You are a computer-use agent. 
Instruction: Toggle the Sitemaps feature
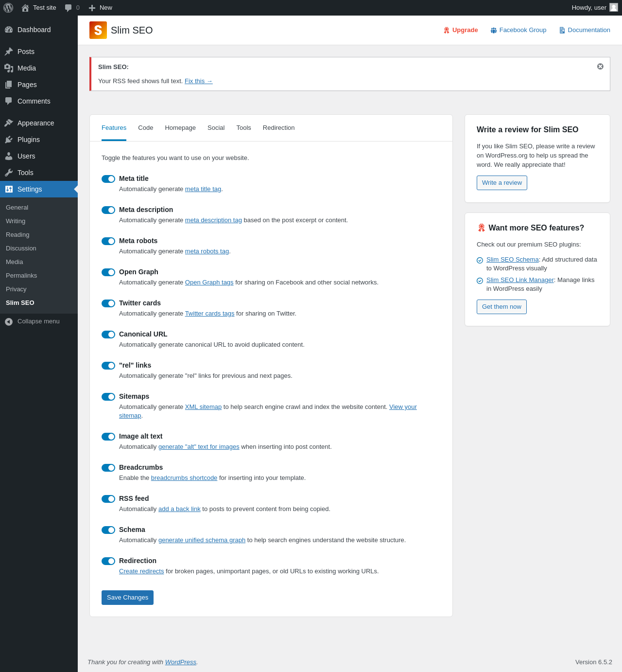coord(108,397)
